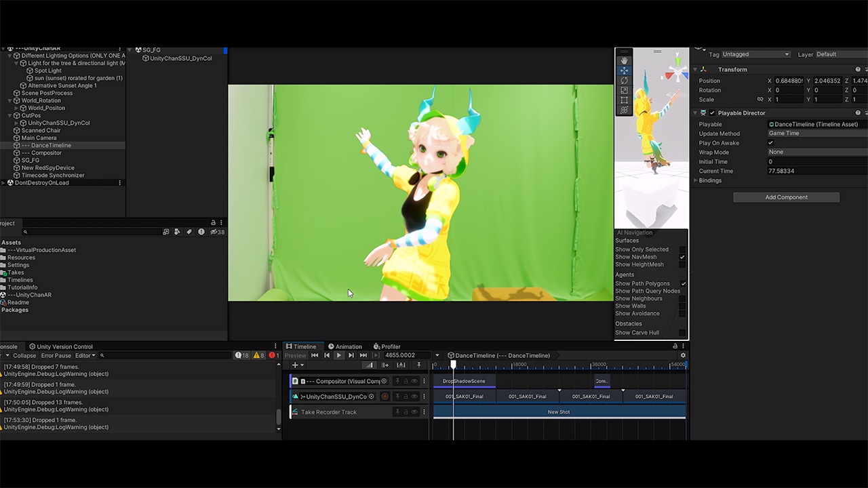Jump to timeline start
The image size is (868, 488).
(x=315, y=355)
